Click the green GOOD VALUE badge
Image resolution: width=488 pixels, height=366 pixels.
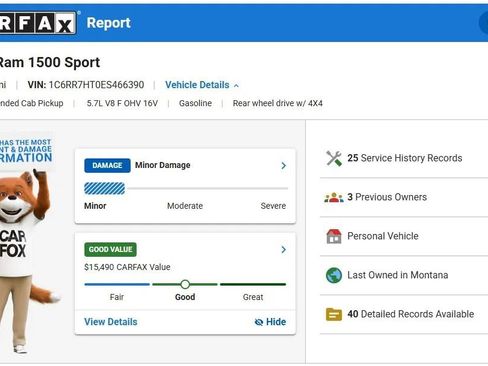coord(110,250)
